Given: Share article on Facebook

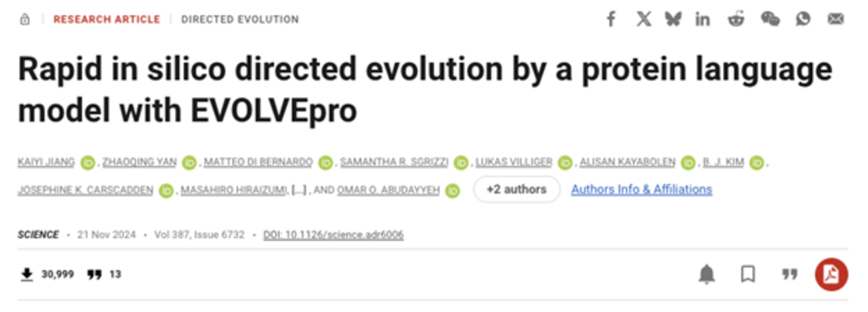Looking at the screenshot, I should pyautogui.click(x=611, y=19).
